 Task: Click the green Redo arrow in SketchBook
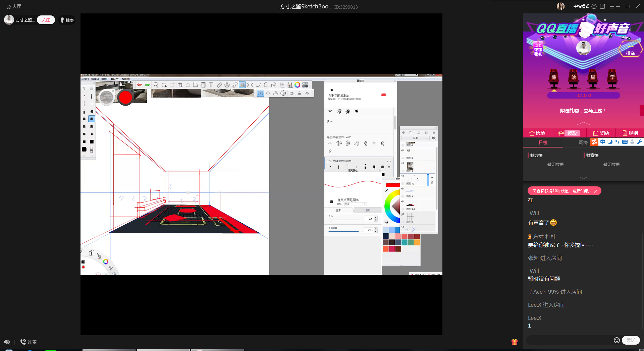coord(147,85)
